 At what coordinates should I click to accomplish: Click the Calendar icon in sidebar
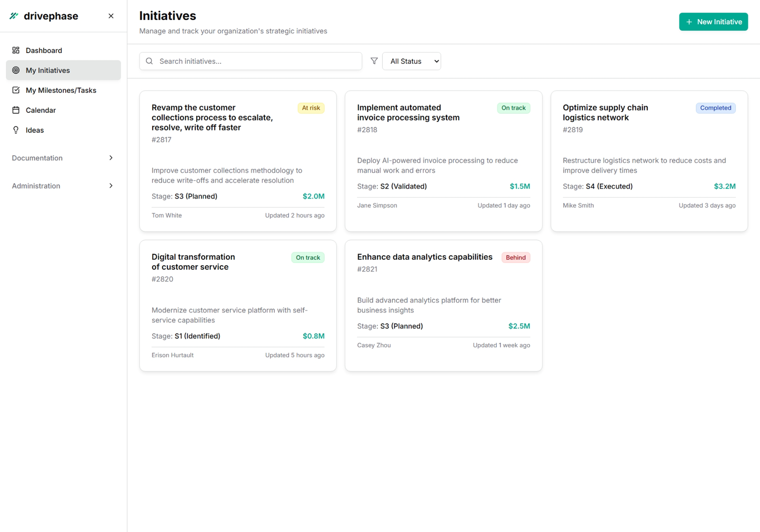15,110
